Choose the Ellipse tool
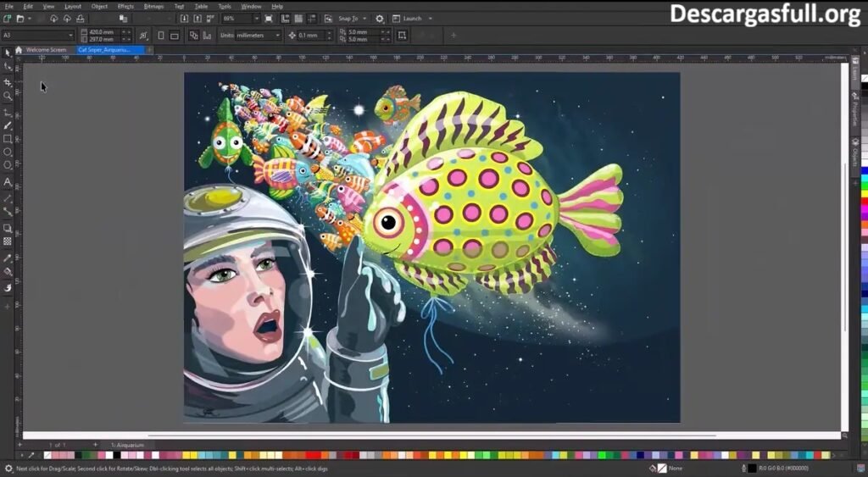 point(8,152)
